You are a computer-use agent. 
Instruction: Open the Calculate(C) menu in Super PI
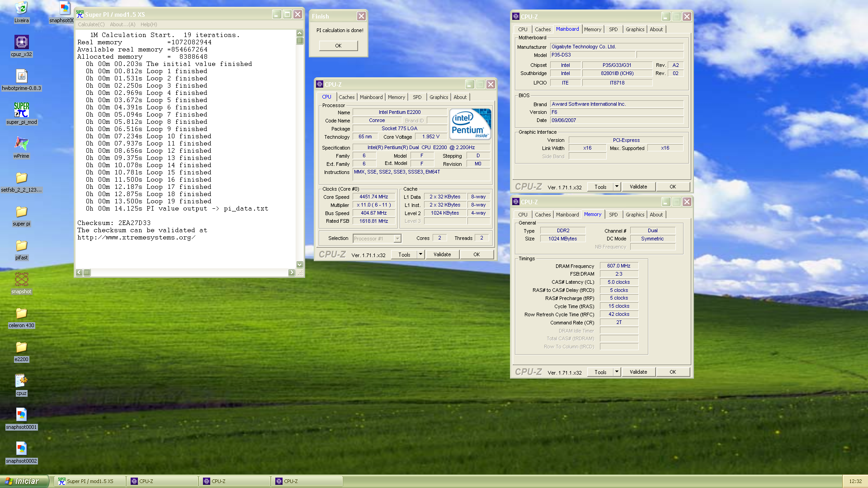point(91,24)
